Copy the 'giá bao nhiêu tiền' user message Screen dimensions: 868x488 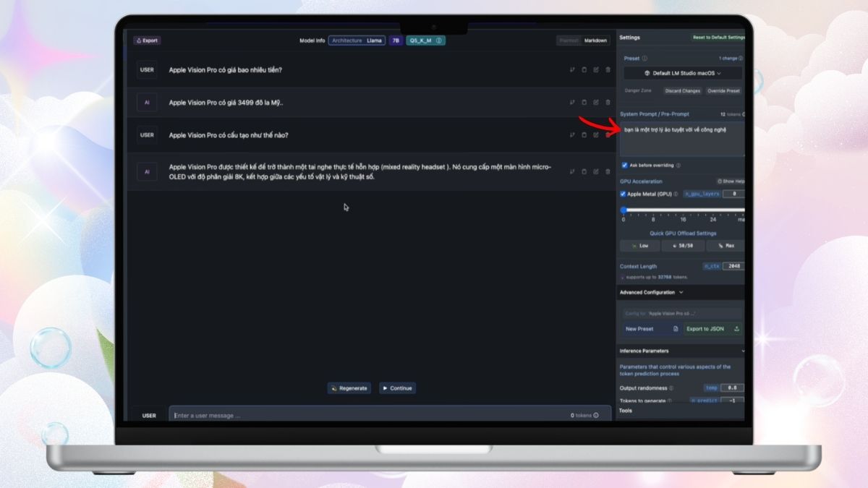[584, 70]
